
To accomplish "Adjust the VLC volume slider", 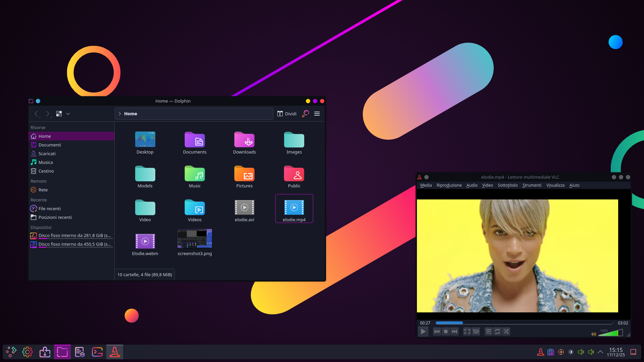I will (610, 333).
